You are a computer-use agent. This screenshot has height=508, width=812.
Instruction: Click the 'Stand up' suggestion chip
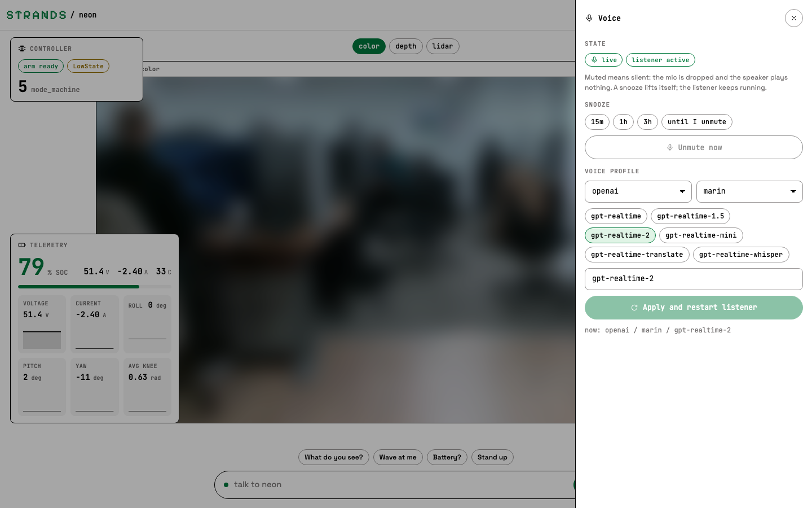click(492, 457)
